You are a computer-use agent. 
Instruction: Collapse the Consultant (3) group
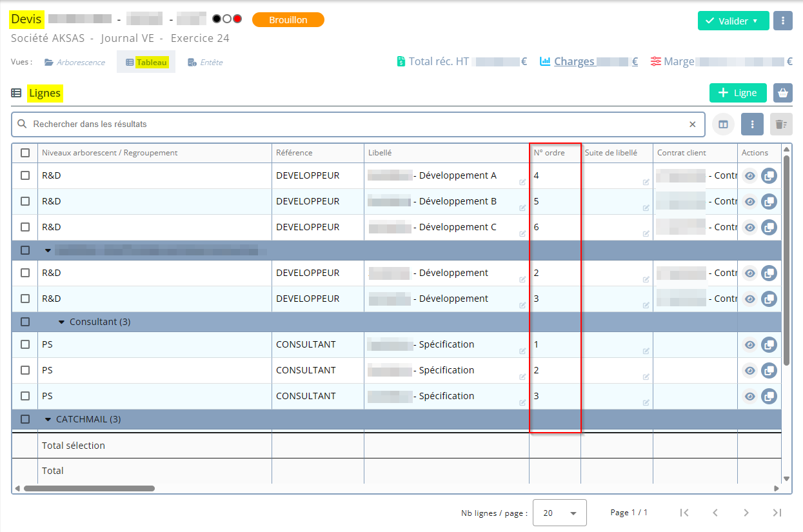point(62,322)
